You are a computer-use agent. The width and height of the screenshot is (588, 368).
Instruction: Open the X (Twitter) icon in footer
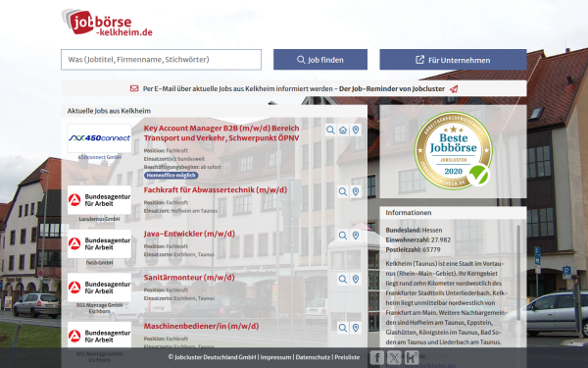[394, 357]
